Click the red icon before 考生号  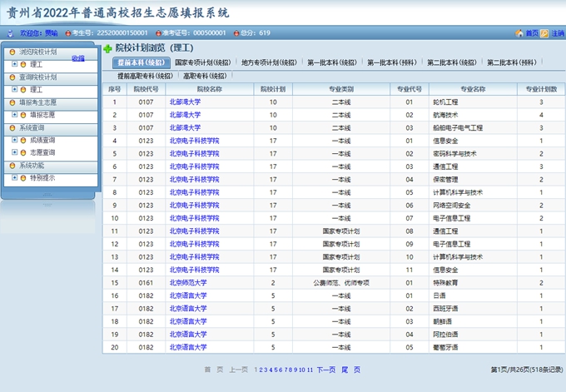click(x=68, y=33)
